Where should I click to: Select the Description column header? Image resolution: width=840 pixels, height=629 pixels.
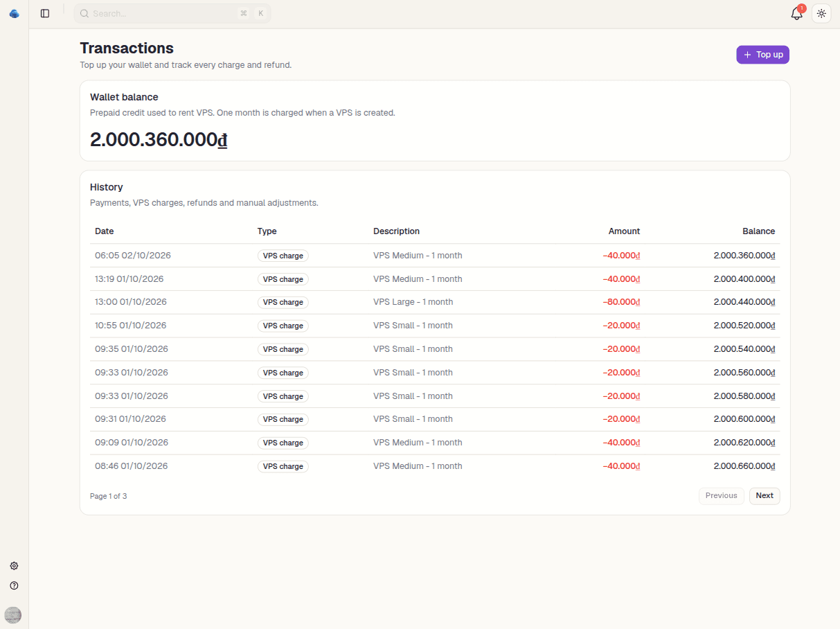tap(396, 231)
